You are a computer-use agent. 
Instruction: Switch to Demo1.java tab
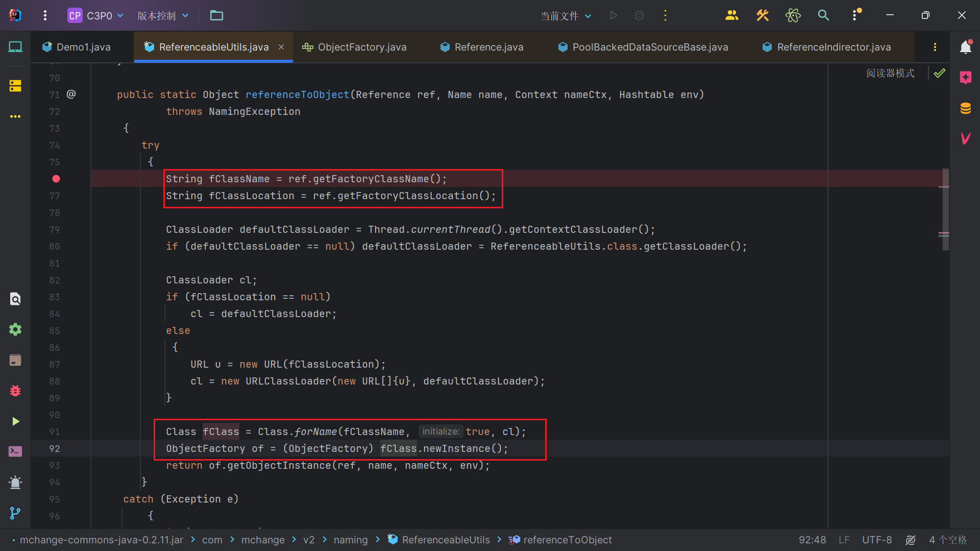point(77,47)
